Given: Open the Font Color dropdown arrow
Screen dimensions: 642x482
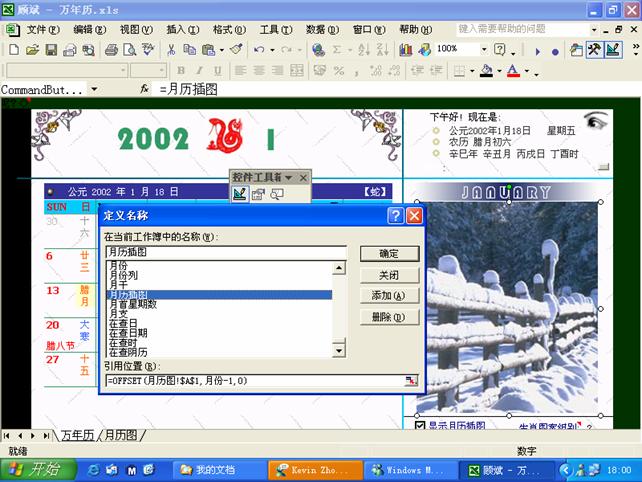Looking at the screenshot, I should pos(527,71).
